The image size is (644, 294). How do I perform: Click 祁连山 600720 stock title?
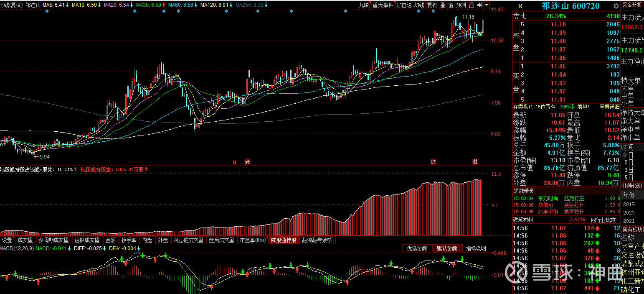(570, 6)
